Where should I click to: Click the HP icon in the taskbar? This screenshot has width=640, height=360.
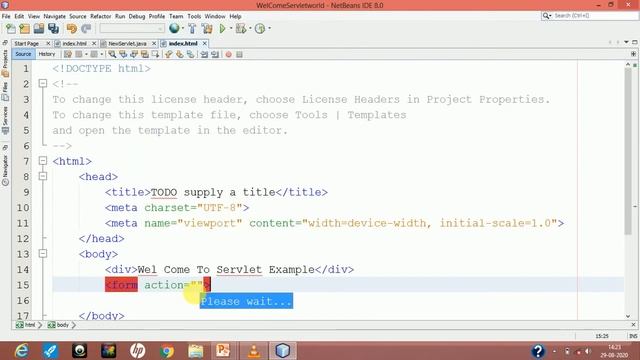pyautogui.click(x=138, y=351)
